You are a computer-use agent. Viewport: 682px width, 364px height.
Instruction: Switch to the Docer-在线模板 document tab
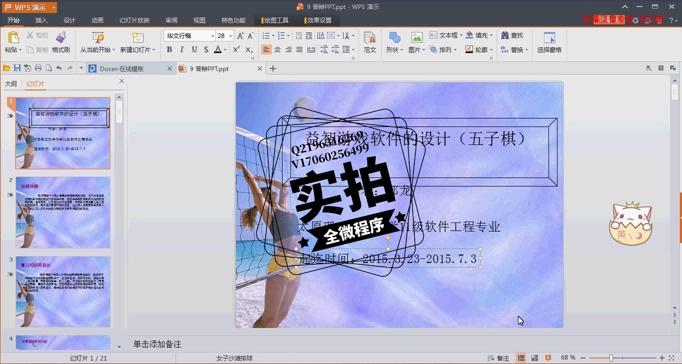(121, 69)
